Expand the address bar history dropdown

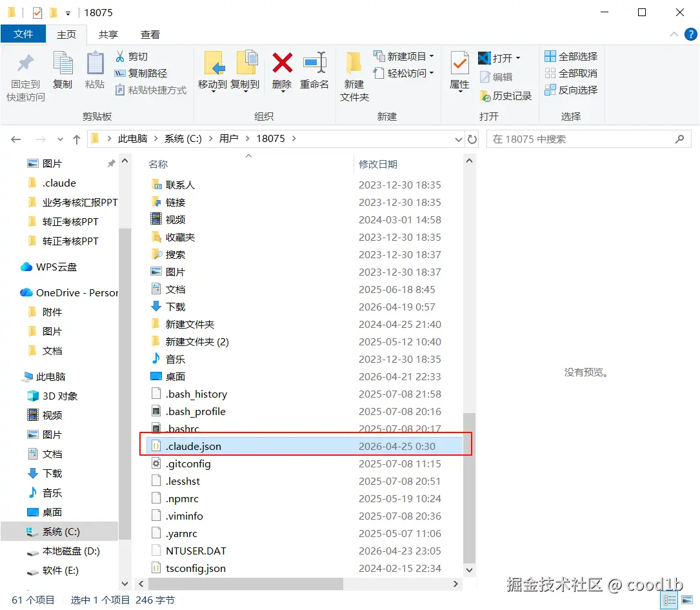click(x=458, y=139)
